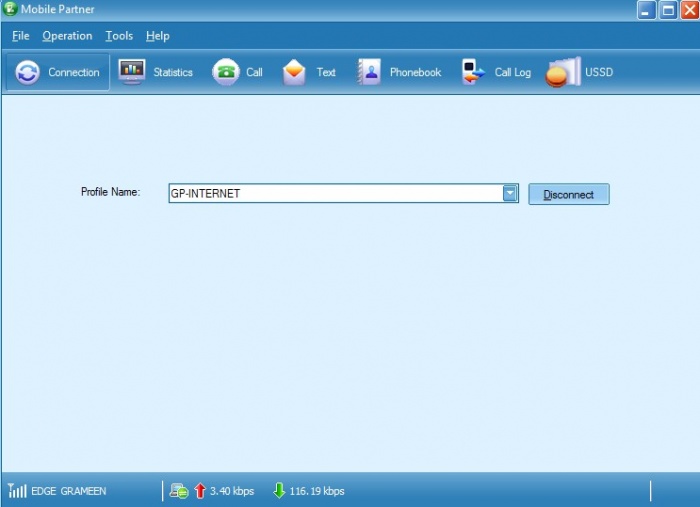This screenshot has width=700, height=507.
Task: Open the Operation menu
Action: tap(67, 36)
